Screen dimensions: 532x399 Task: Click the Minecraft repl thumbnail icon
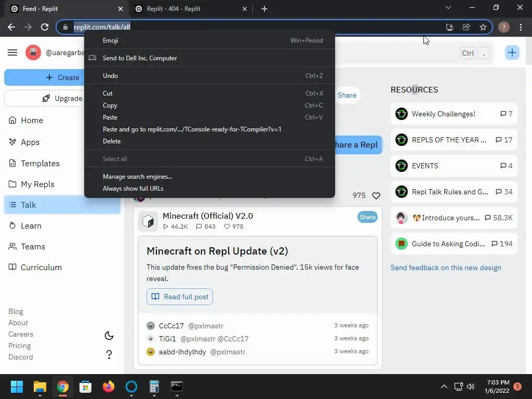[x=148, y=221]
